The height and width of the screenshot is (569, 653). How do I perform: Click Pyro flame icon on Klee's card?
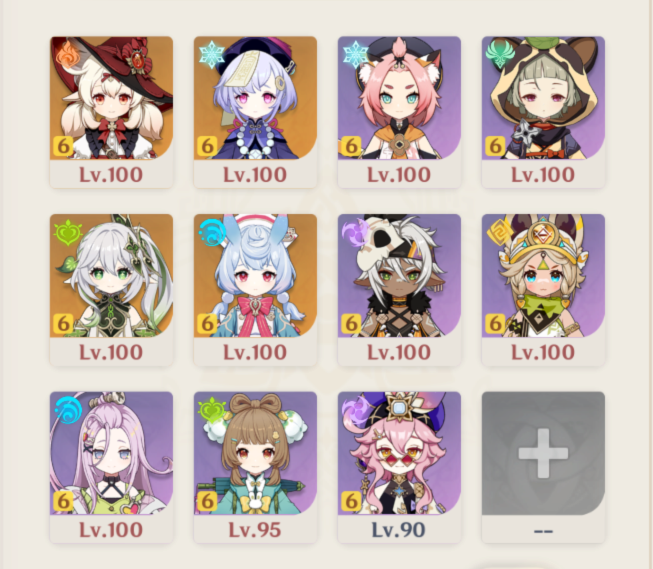67,55
